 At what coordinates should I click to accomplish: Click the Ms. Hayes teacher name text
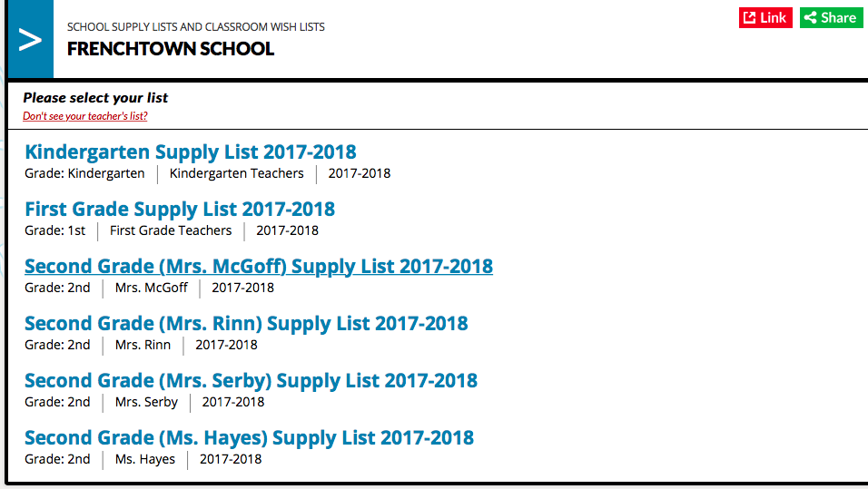coord(145,459)
